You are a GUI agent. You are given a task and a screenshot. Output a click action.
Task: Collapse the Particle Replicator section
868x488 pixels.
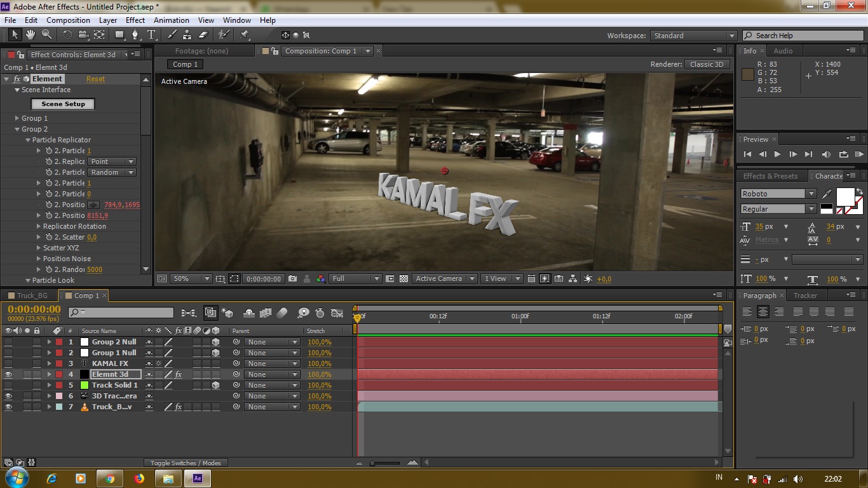[28, 140]
